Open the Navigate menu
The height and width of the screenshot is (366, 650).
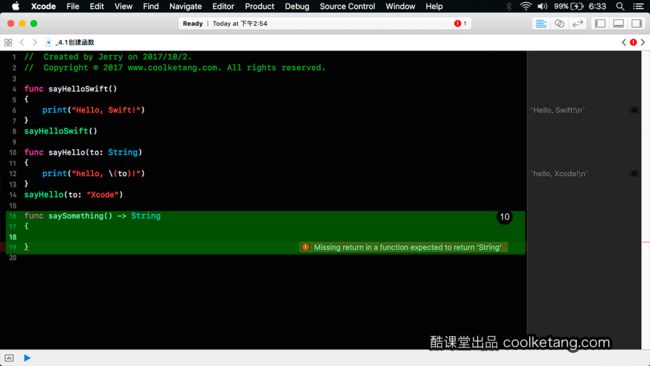pyautogui.click(x=185, y=6)
